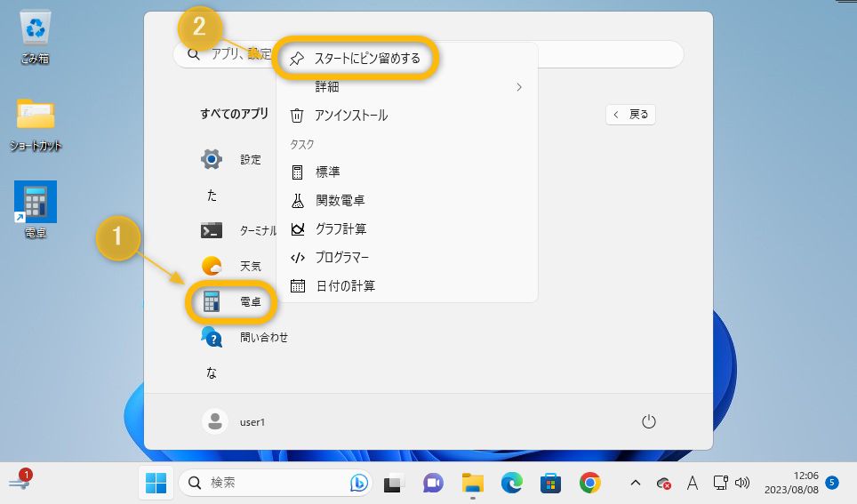Viewport: 857px width, 504px height.
Task: Click the な letter group header
Action: pos(212,372)
